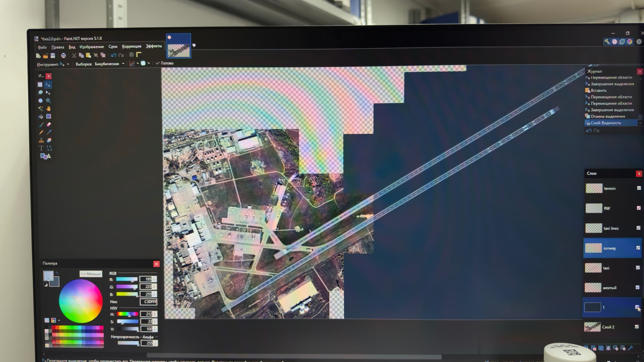Viewport: 644px width, 362px height.
Task: Hide the termin layer
Action: [639, 188]
